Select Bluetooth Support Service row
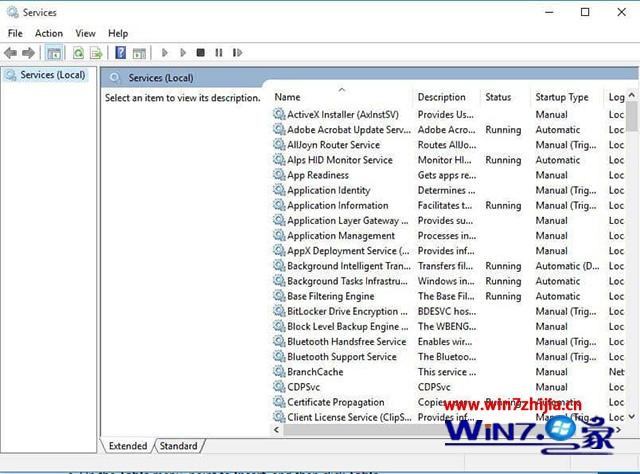Image resolution: width=640 pixels, height=474 pixels. click(x=449, y=356)
